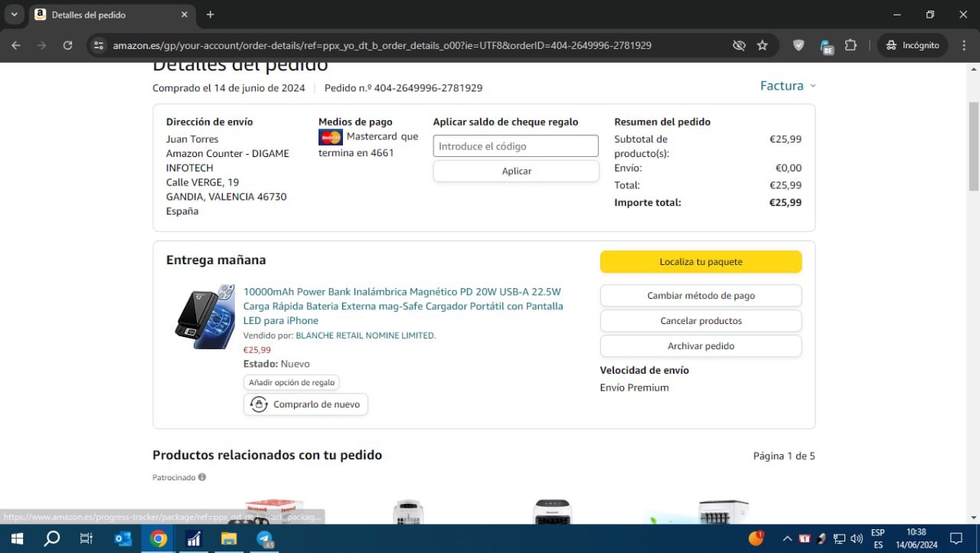The width and height of the screenshot is (980, 553).
Task: Click the orange circle tray icon with alert badge
Action: click(756, 538)
